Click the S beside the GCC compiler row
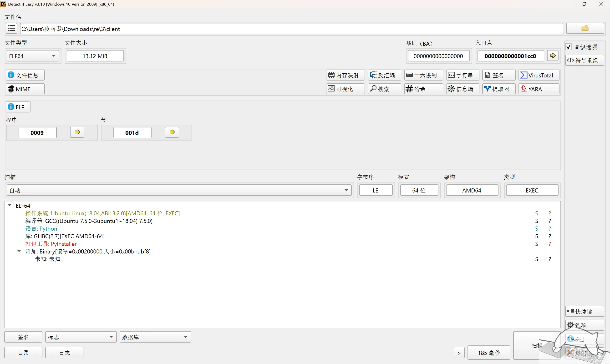The height and width of the screenshot is (364, 610). (537, 221)
